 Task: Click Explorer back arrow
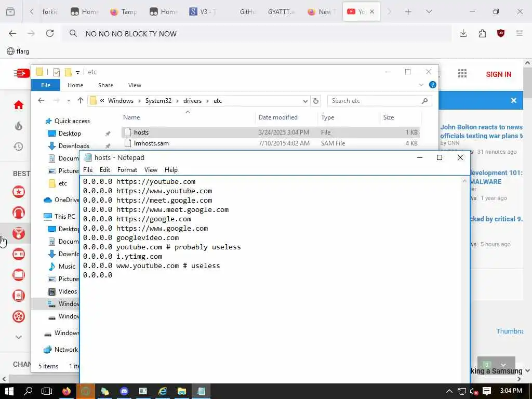41,100
